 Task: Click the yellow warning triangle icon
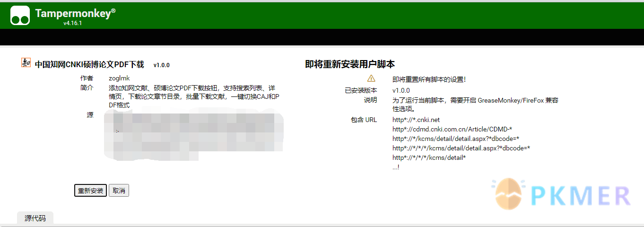[x=371, y=79]
